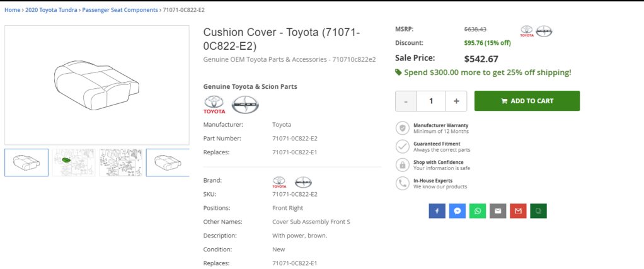Share by email using gray envelope icon
Screen dimensions: 644x269
click(498, 211)
